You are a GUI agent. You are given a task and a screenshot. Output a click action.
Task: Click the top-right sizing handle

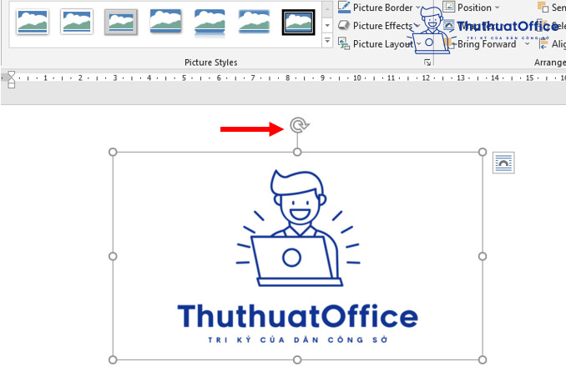click(x=483, y=152)
